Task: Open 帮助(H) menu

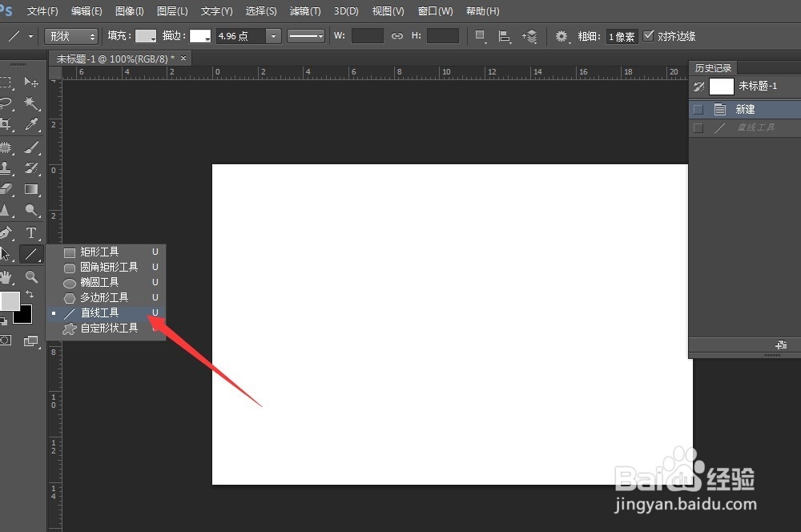Action: 483,10
